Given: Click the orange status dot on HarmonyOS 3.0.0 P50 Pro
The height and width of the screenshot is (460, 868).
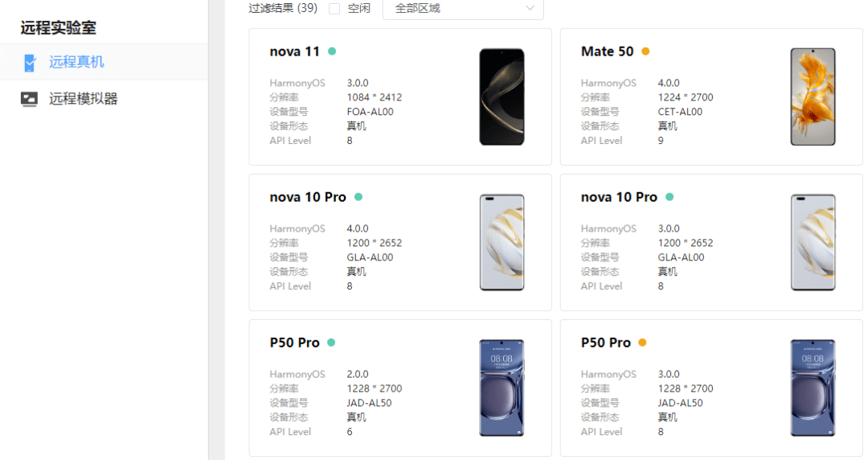Looking at the screenshot, I should coord(642,343).
